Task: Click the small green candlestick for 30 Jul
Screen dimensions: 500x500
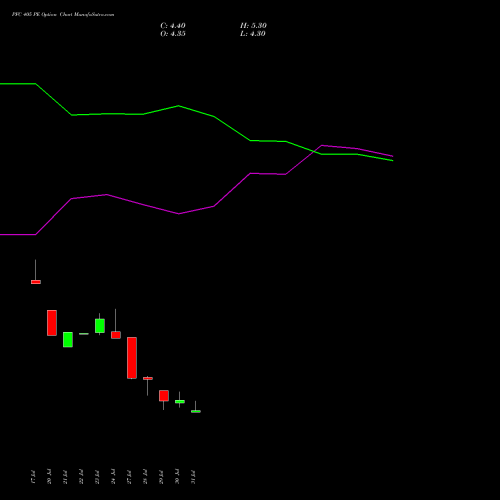Action: click(180, 402)
